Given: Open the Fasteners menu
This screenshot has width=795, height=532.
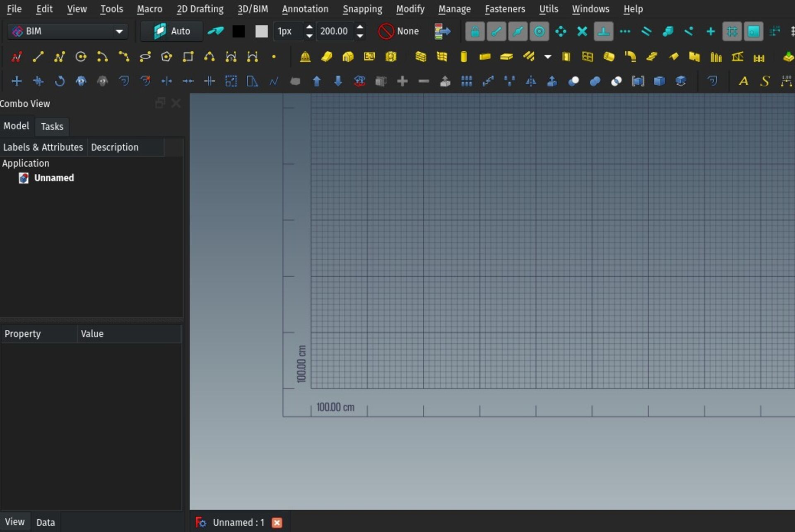Looking at the screenshot, I should (505, 9).
